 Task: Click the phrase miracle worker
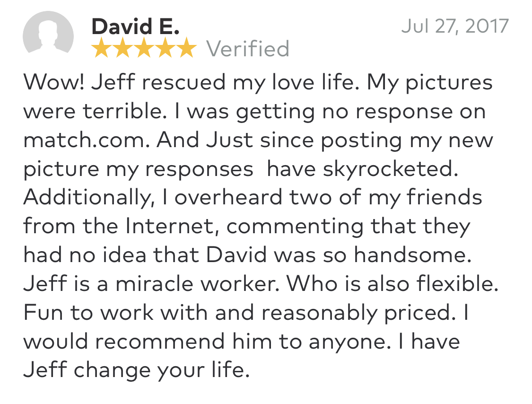point(196,284)
